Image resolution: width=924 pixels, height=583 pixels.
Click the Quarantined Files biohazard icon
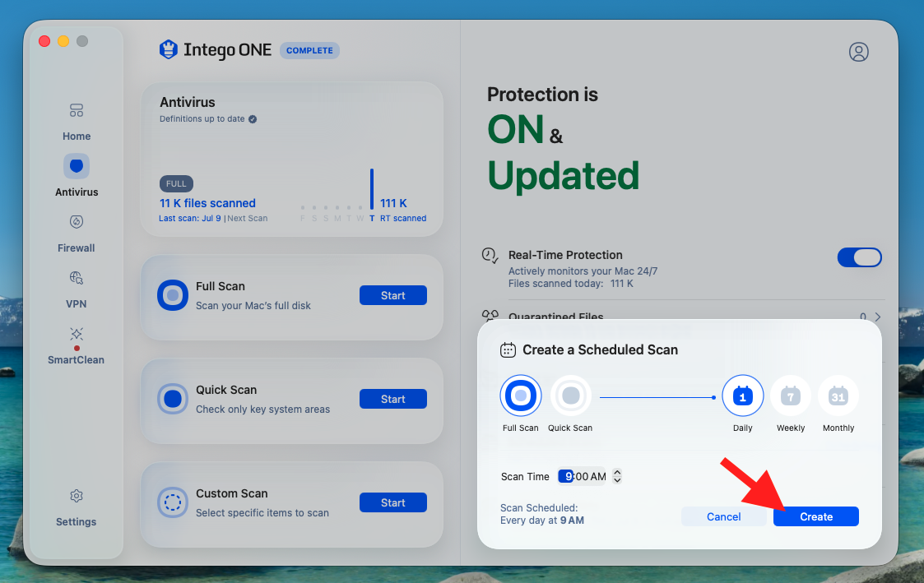coord(490,315)
